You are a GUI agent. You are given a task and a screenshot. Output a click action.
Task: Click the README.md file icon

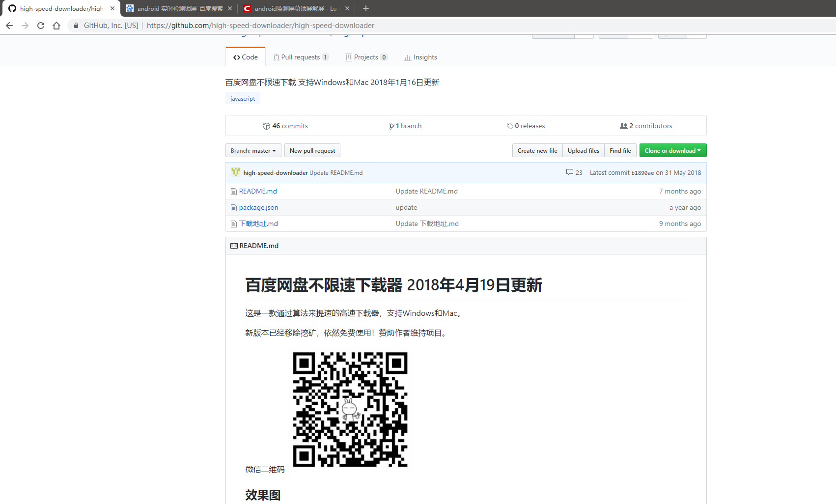pos(234,192)
